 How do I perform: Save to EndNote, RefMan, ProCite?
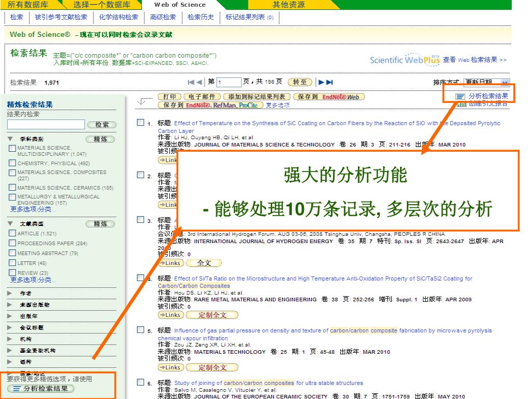click(211, 105)
